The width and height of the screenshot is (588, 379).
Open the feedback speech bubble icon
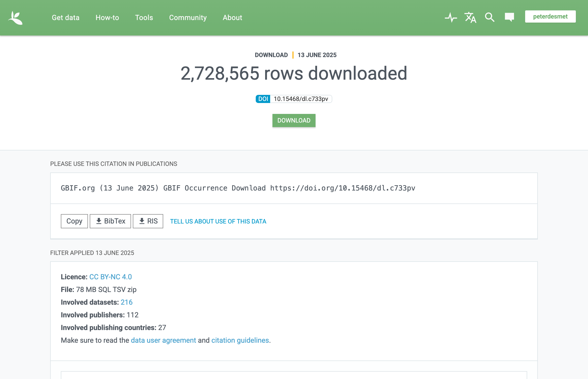(x=509, y=17)
